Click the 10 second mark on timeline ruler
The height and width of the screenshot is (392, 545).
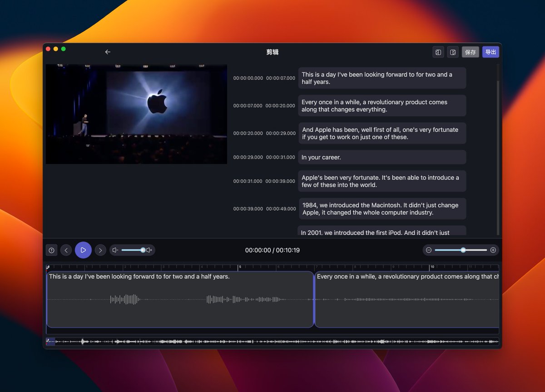click(431, 267)
